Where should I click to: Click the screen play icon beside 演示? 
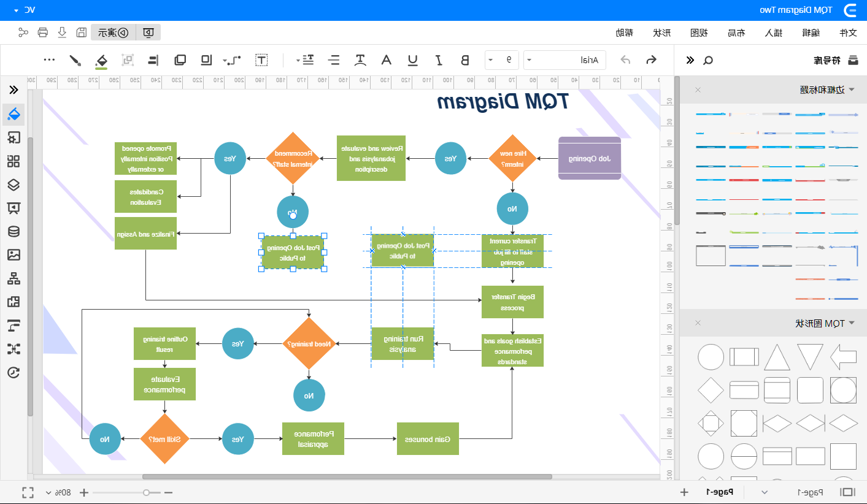pos(148,32)
